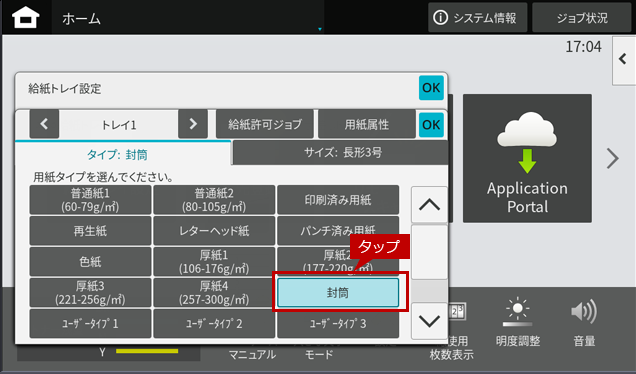Select 普通紙2 (80-105g/m²) paper type
The image size is (636, 374).
point(214,200)
